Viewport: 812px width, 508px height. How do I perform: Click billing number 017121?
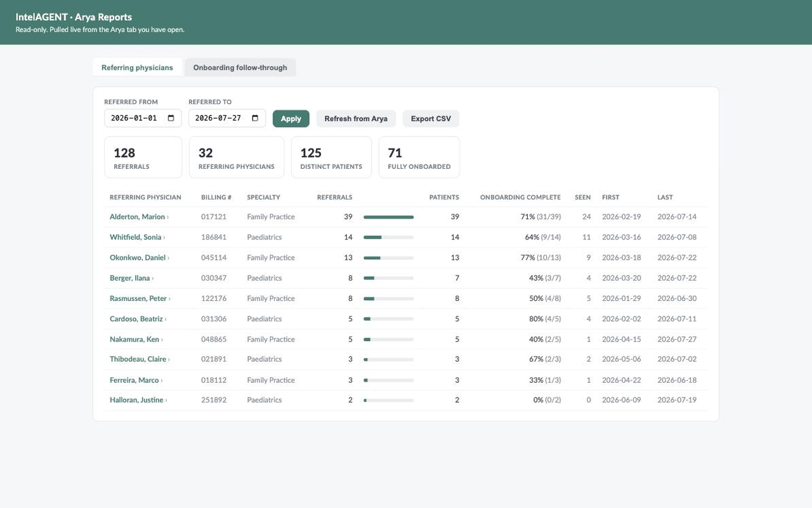[214, 217]
